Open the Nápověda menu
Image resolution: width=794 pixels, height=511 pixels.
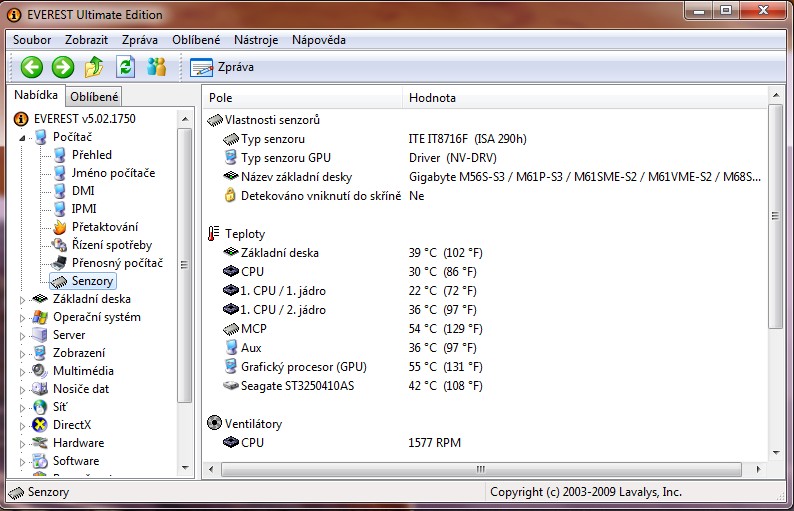tap(319, 40)
